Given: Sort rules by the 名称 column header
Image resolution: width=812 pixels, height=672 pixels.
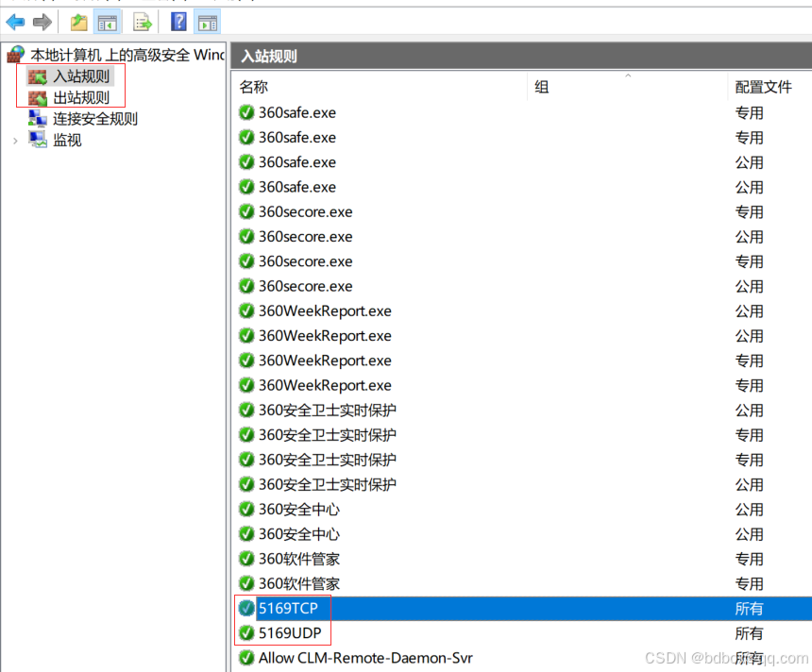Looking at the screenshot, I should coord(254,87).
